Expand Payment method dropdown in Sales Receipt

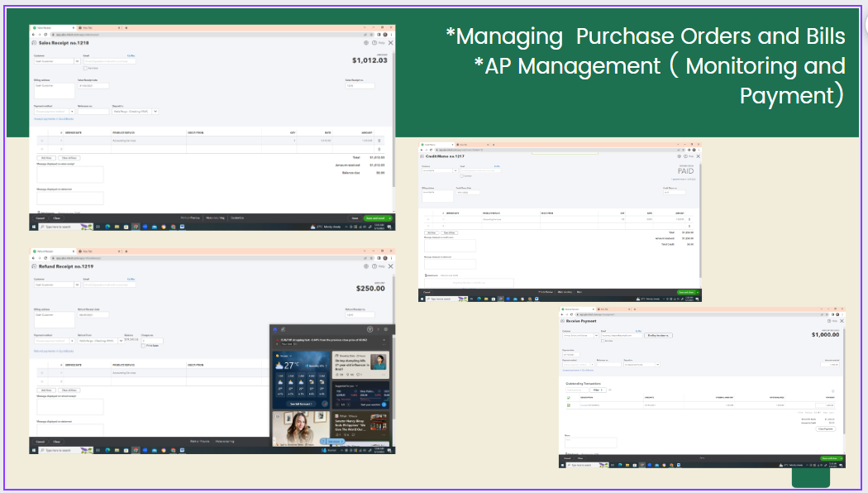tap(72, 112)
